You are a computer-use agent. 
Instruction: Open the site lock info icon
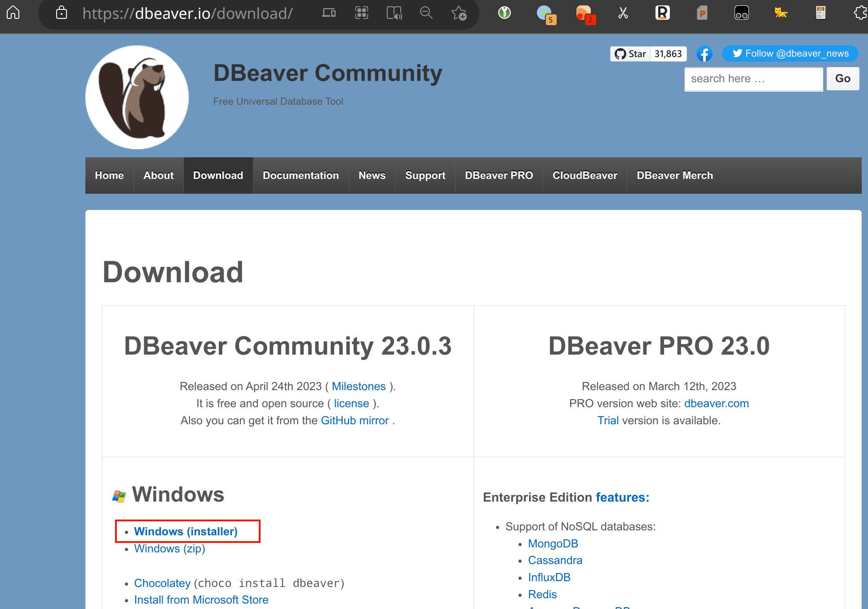(62, 13)
